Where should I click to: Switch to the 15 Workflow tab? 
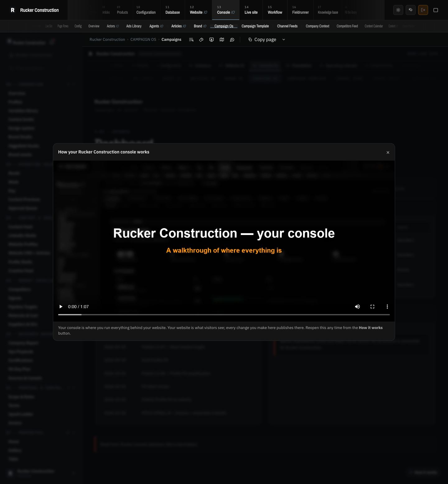click(275, 10)
